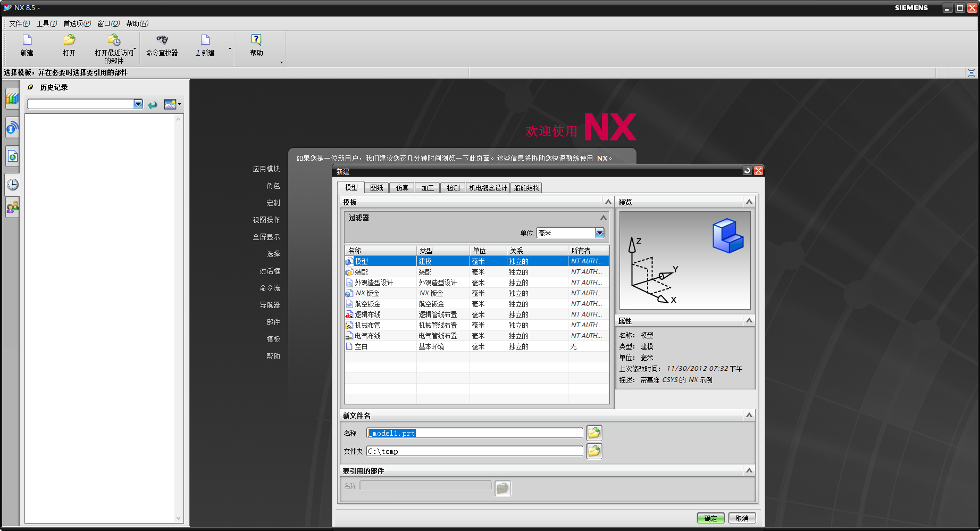Screen dimensions: 980x531
Task: Click the green return arrow in 历史记录 panel
Action: tap(153, 105)
